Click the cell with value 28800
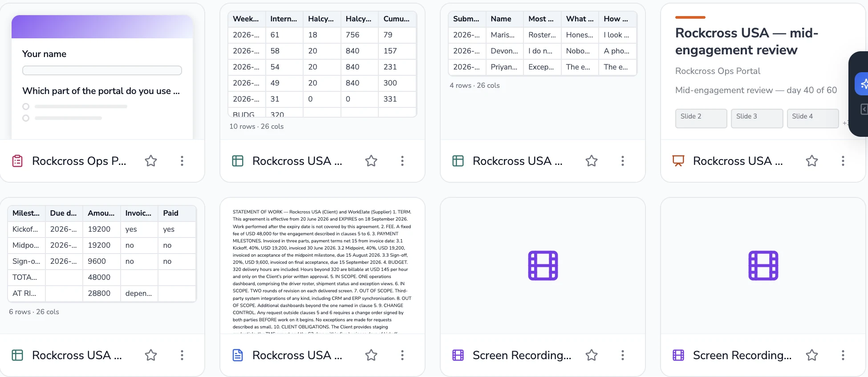The width and height of the screenshot is (868, 377). pyautogui.click(x=102, y=293)
